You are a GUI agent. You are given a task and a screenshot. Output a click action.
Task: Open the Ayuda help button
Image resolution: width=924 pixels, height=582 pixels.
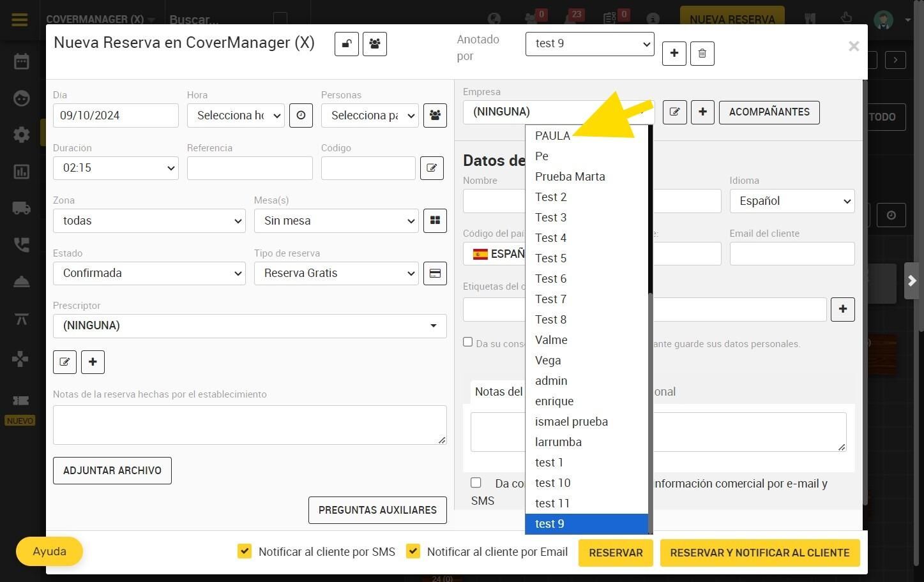[x=49, y=551]
